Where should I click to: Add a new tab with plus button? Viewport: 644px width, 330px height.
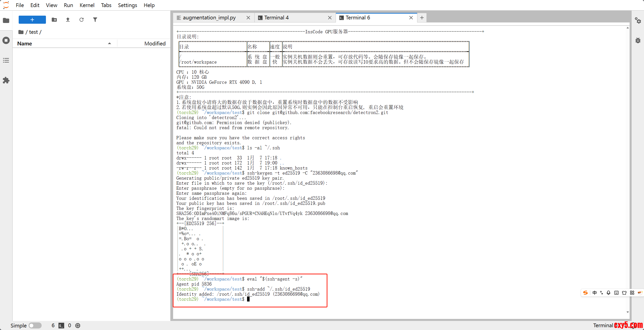point(422,18)
